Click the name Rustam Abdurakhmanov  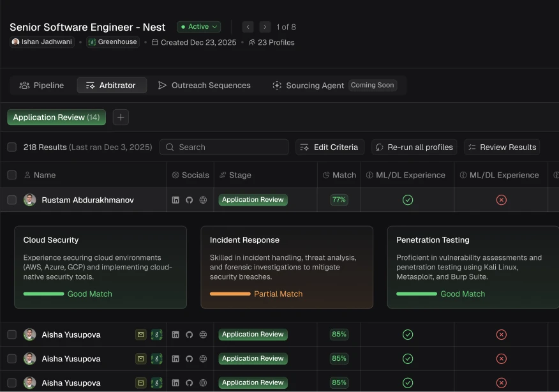coord(87,200)
